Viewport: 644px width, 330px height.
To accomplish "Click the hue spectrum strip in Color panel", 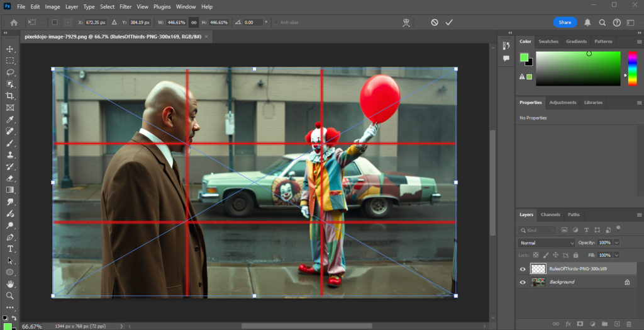I will 632,68.
